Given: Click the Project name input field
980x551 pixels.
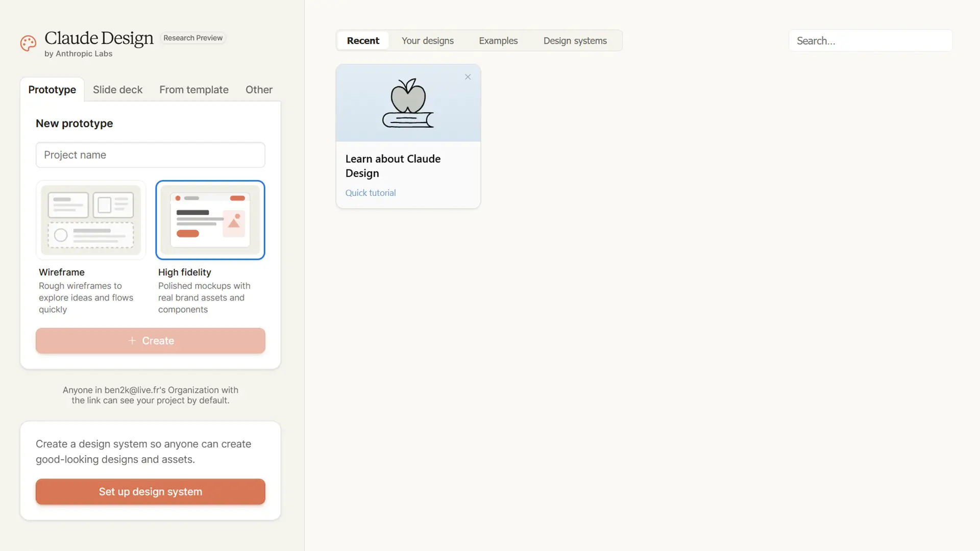Looking at the screenshot, I should point(151,155).
